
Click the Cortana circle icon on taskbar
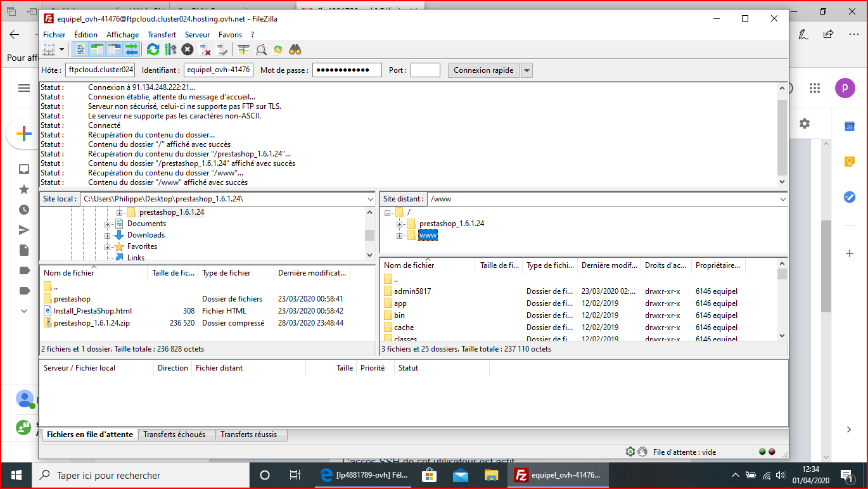click(265, 475)
